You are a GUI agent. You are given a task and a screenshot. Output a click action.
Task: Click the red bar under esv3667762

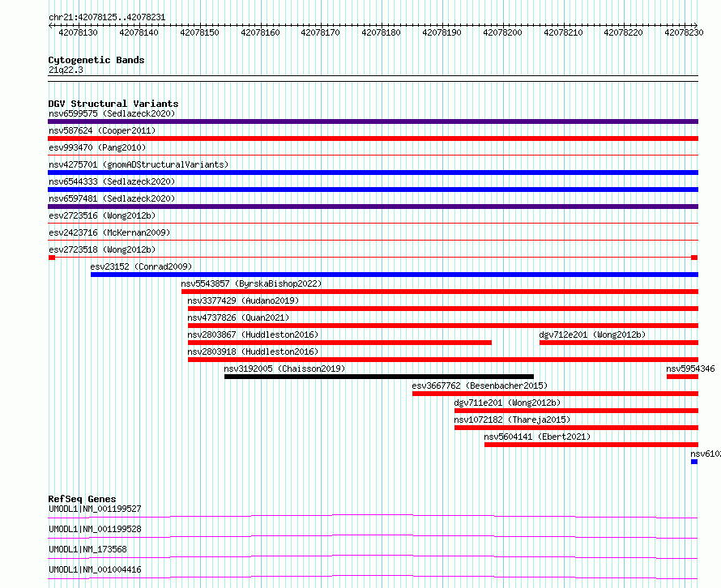pos(556,394)
